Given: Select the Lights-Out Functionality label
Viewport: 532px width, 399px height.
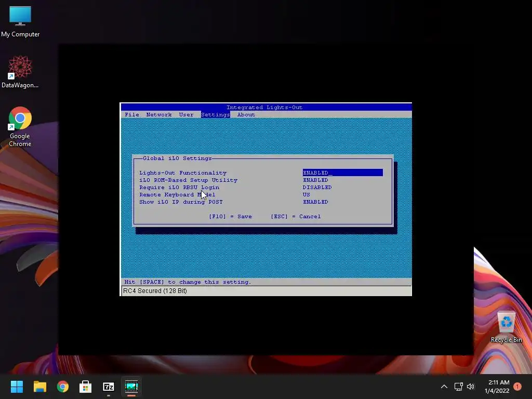Looking at the screenshot, I should [x=183, y=172].
